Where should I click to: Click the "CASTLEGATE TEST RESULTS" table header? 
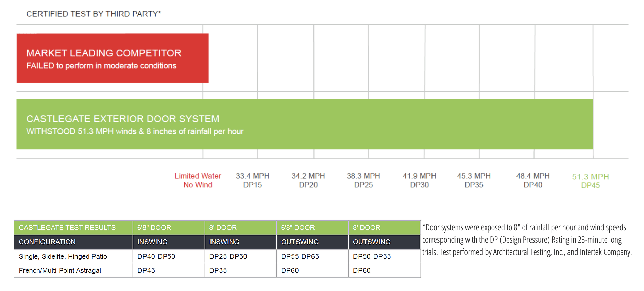(73, 228)
